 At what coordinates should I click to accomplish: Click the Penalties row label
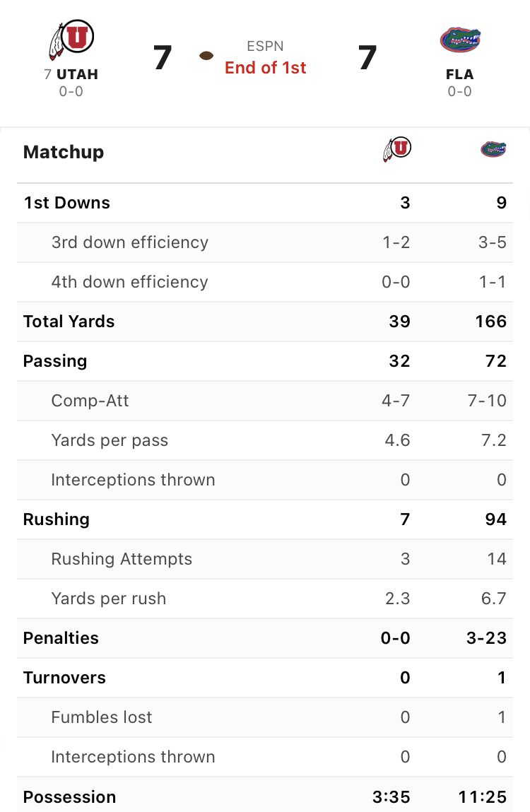click(61, 638)
